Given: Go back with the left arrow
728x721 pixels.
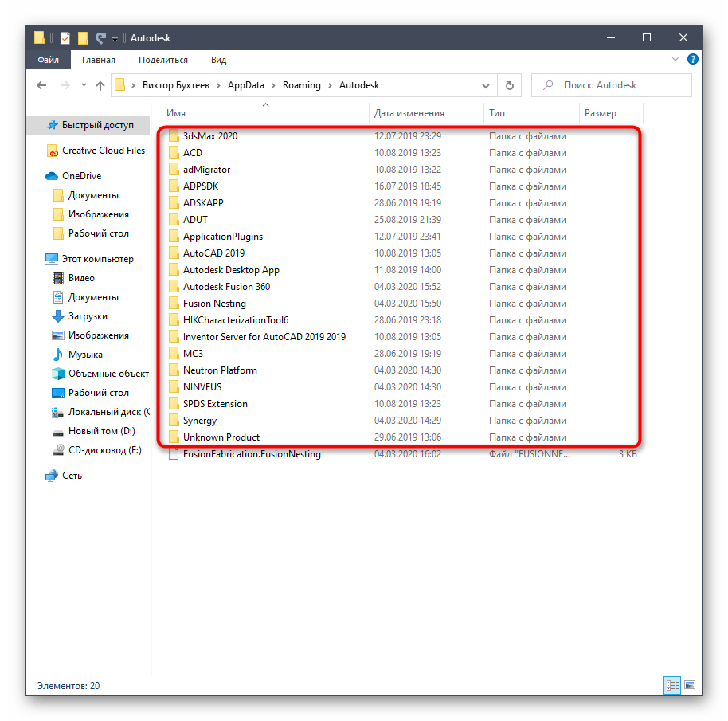Looking at the screenshot, I should (41, 85).
